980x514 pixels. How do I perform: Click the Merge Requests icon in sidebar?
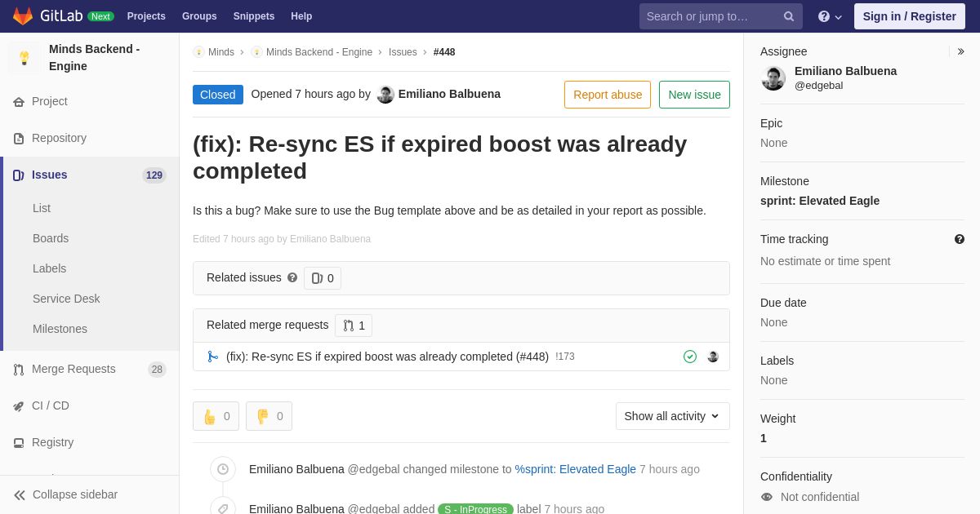(x=19, y=370)
